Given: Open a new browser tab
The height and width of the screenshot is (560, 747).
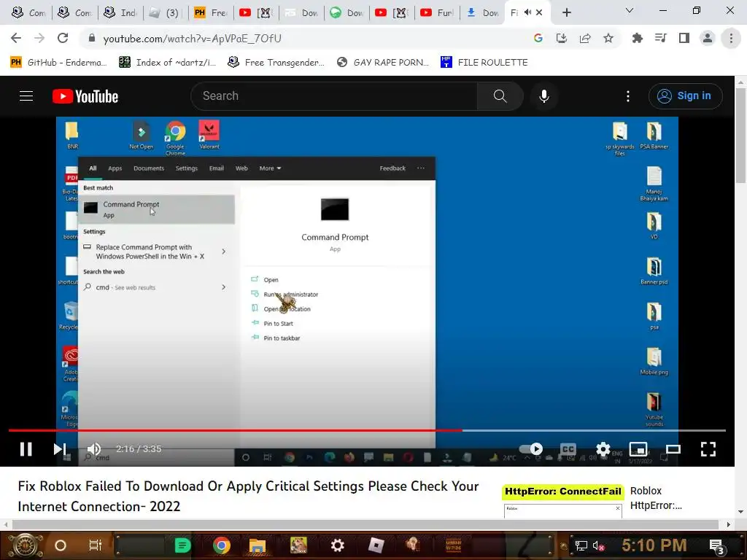Looking at the screenshot, I should [566, 12].
